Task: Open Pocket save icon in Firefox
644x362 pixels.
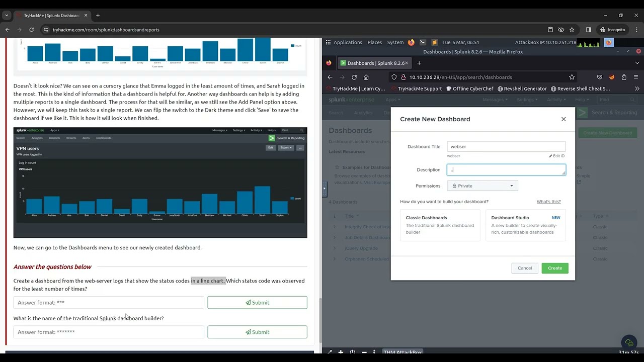Action: click(x=600, y=77)
